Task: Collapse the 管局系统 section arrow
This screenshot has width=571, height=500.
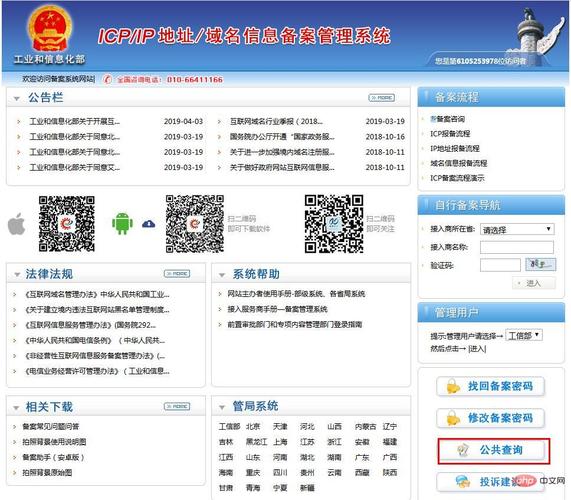Action: click(x=222, y=407)
